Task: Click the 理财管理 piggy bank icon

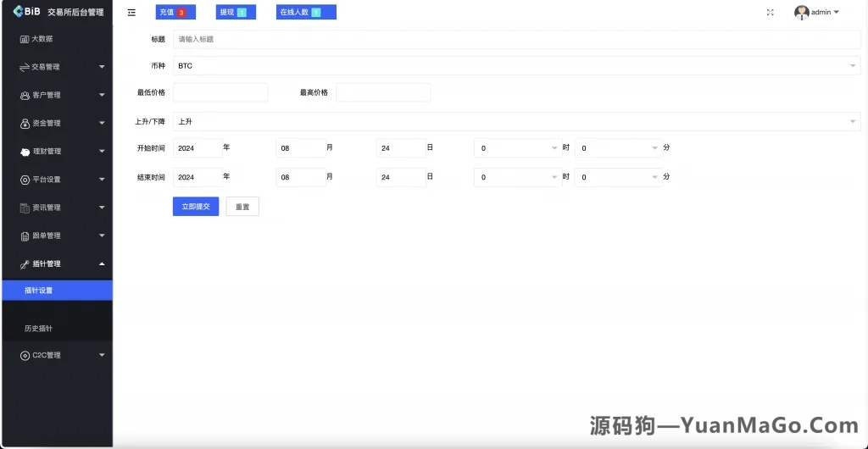Action: [x=25, y=152]
